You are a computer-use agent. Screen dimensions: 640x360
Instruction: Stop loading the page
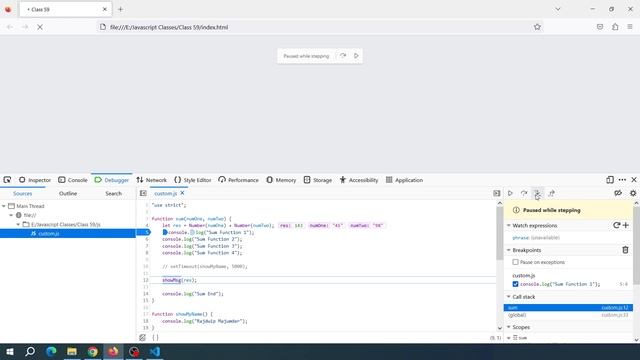40,27
